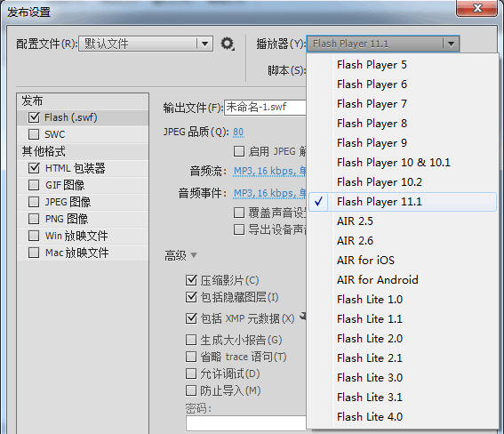Open 音频流 MP3 settings link
Viewport: 504px width, 434px height.
(x=269, y=171)
